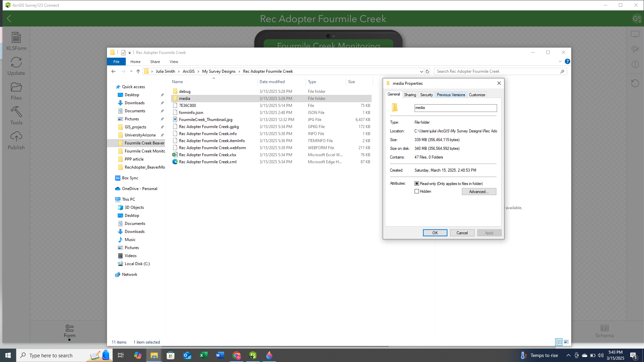Open the style palette icon in Survey123
This screenshot has width=644, height=362.
pyautogui.click(x=635, y=49)
